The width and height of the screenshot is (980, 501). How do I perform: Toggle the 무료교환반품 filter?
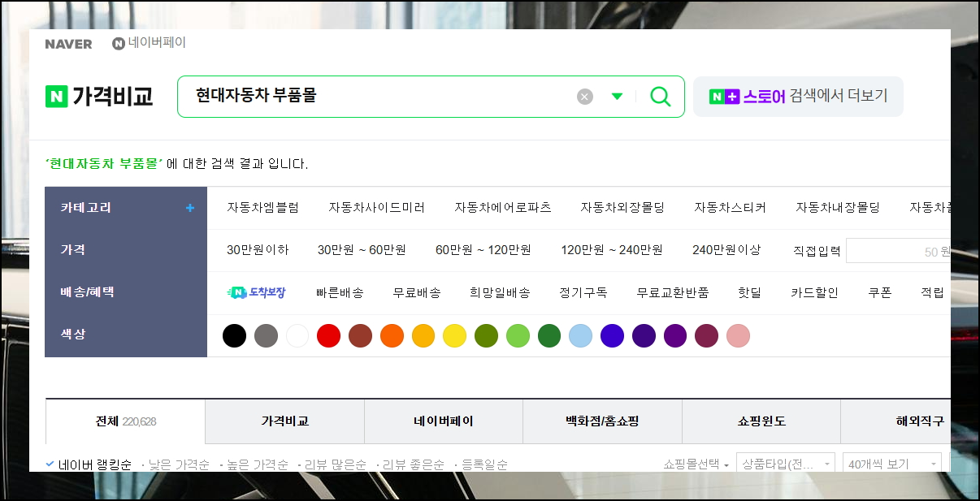click(672, 292)
